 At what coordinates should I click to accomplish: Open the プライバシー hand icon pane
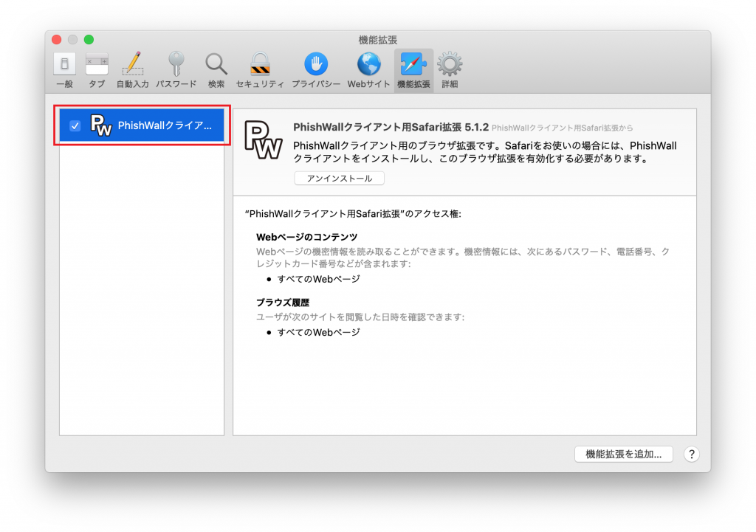(316, 70)
